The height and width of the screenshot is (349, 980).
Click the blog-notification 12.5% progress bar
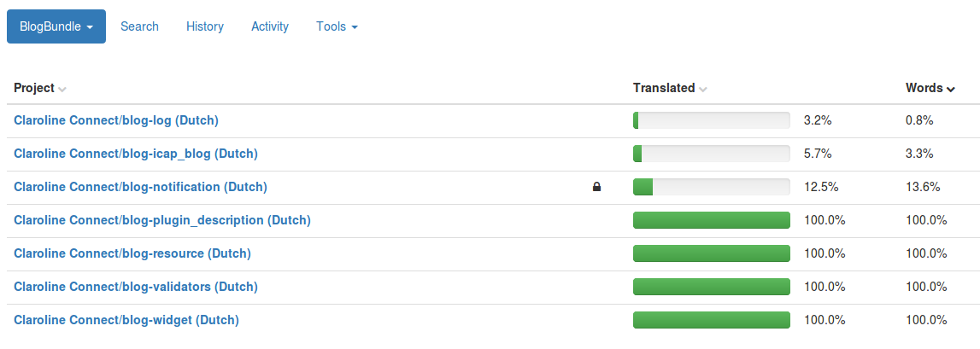coord(711,187)
